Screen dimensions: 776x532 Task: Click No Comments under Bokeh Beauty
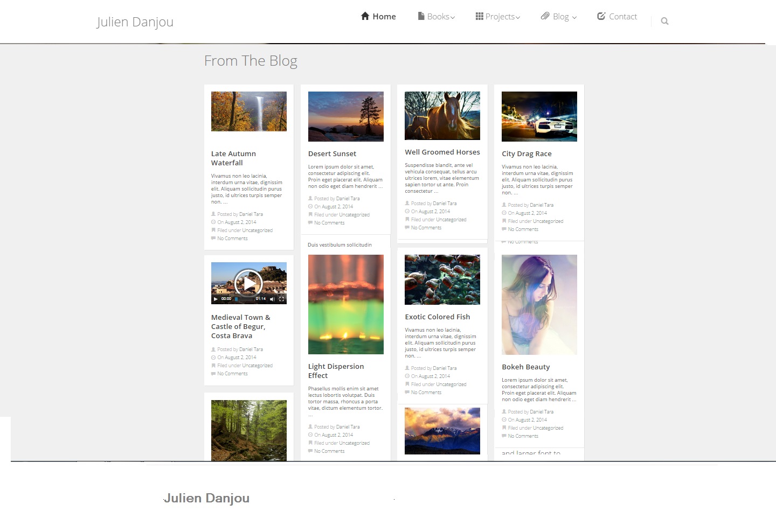tap(523, 436)
